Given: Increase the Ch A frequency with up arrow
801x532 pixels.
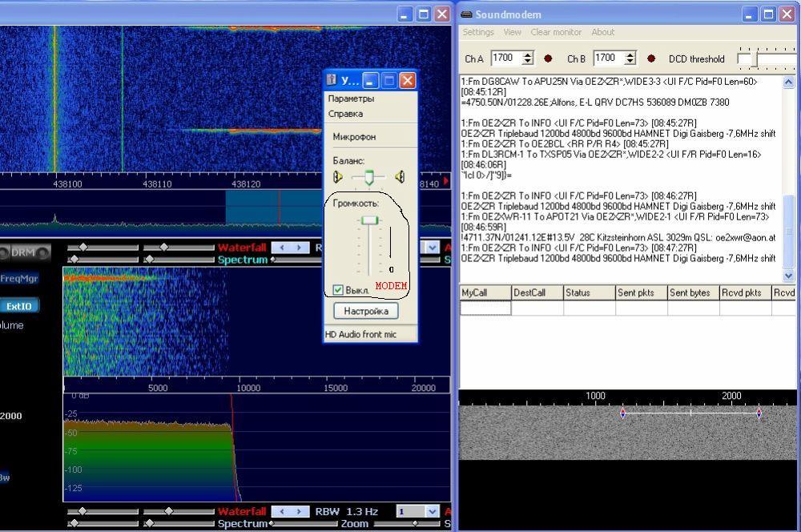Looking at the screenshot, I should 528,54.
